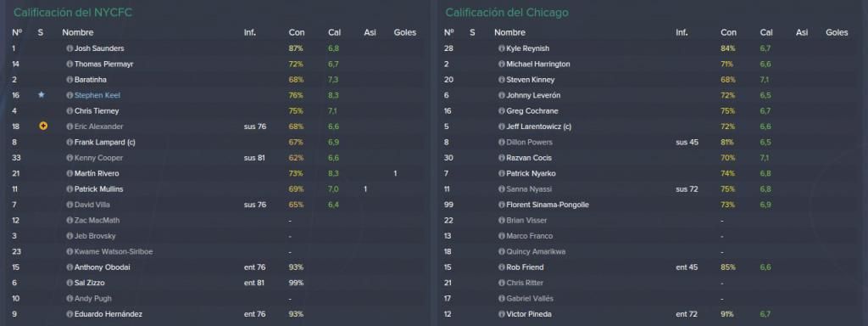This screenshot has height=326, width=868.
Task: Click the Calificación del NYCFC heading
Action: 73,12
